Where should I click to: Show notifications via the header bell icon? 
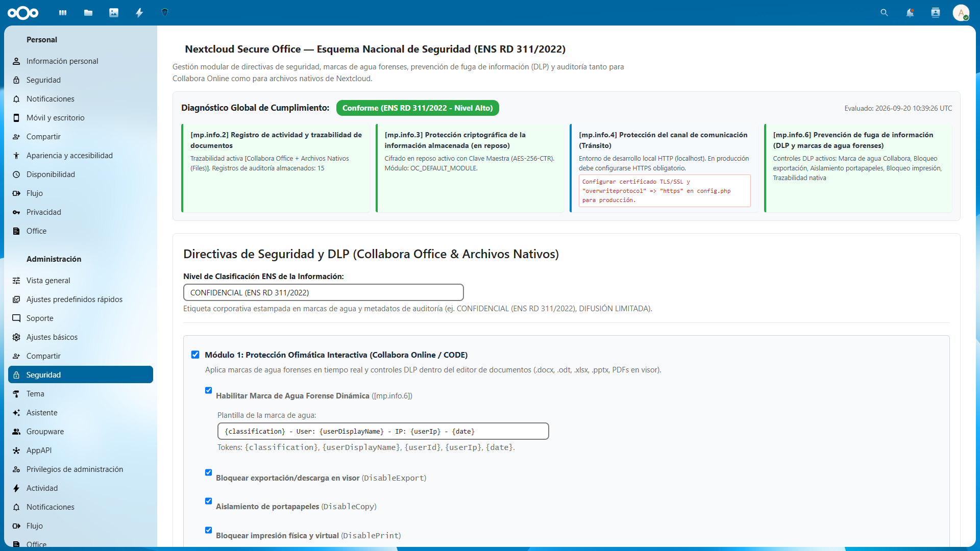[910, 13]
